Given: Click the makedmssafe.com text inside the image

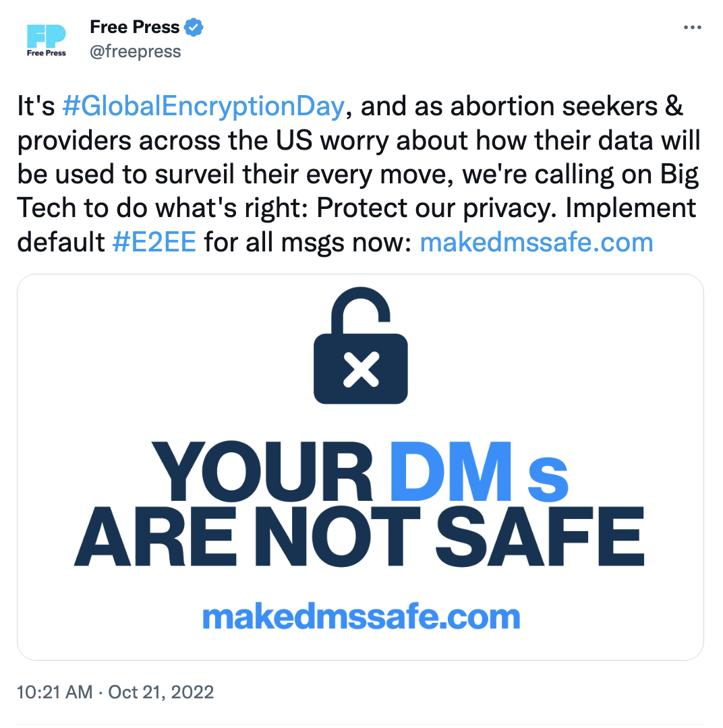Looking at the screenshot, I should pyautogui.click(x=361, y=615).
